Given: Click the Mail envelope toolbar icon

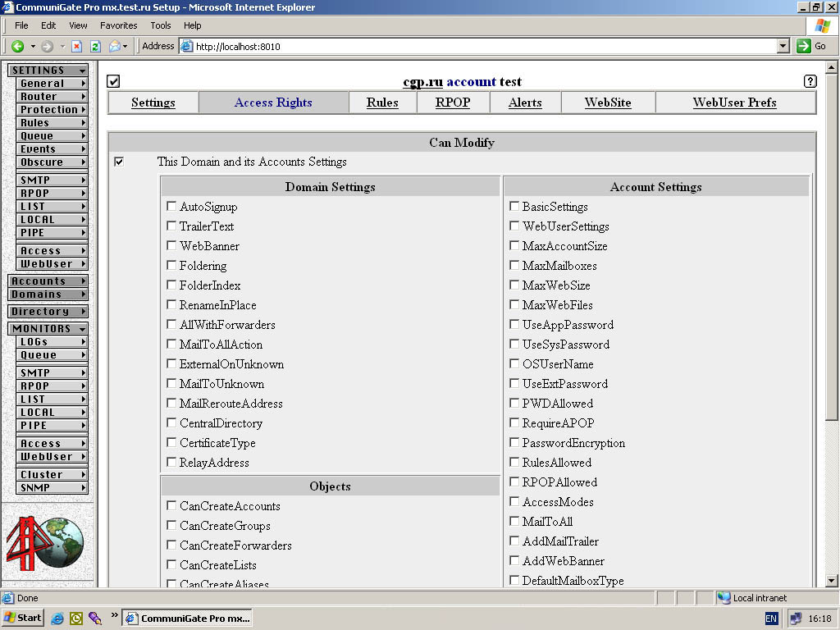Looking at the screenshot, I should [x=114, y=46].
